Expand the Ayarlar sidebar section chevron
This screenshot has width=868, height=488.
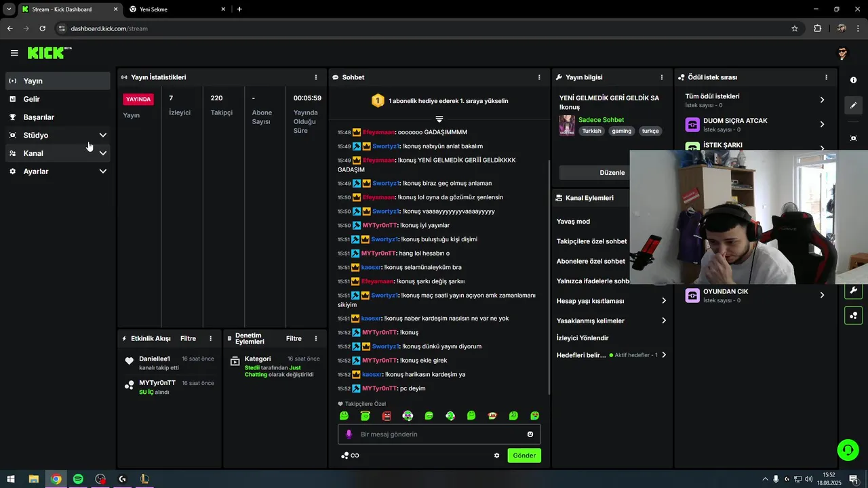(103, 171)
